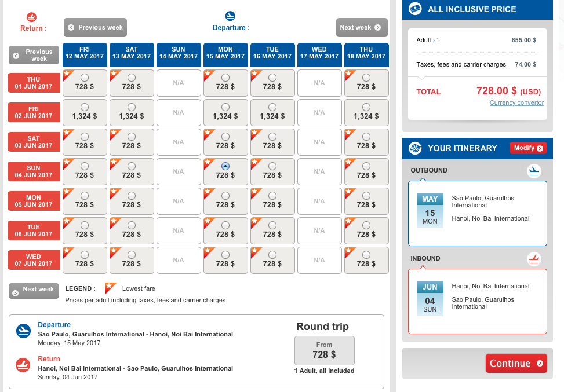564x392 pixels.
Task: Click the blue Departure icon in trip summary
Action: (x=24, y=331)
